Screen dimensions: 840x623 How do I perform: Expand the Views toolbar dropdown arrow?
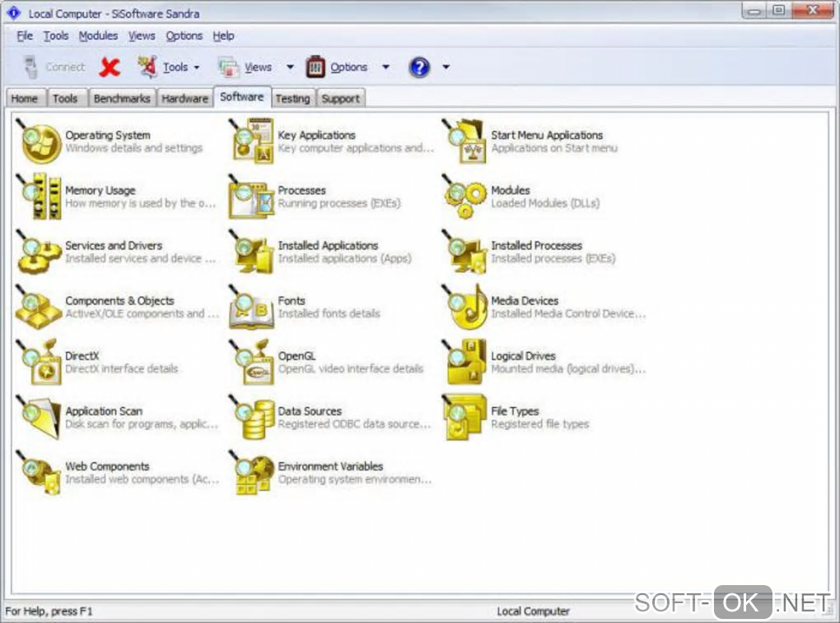[x=290, y=68]
